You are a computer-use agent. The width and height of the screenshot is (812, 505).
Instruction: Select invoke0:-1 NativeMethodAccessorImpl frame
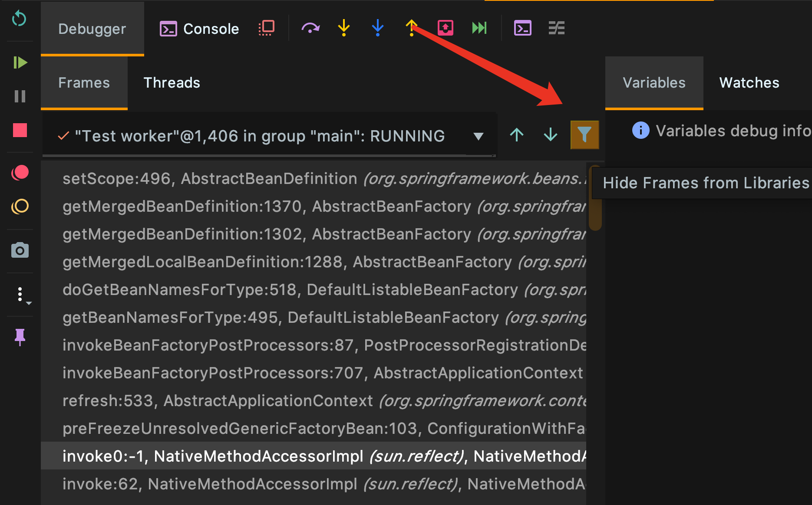[314, 456]
